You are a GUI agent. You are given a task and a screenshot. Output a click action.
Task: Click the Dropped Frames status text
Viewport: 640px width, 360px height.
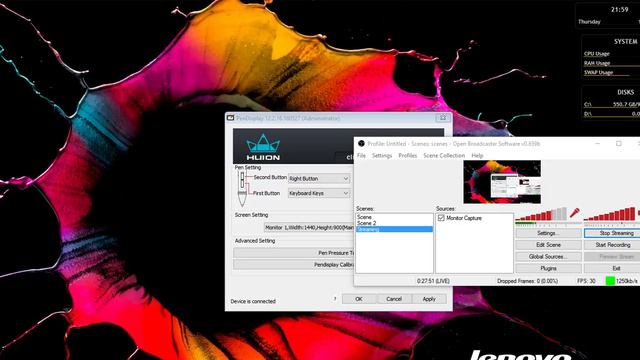pos(527,281)
